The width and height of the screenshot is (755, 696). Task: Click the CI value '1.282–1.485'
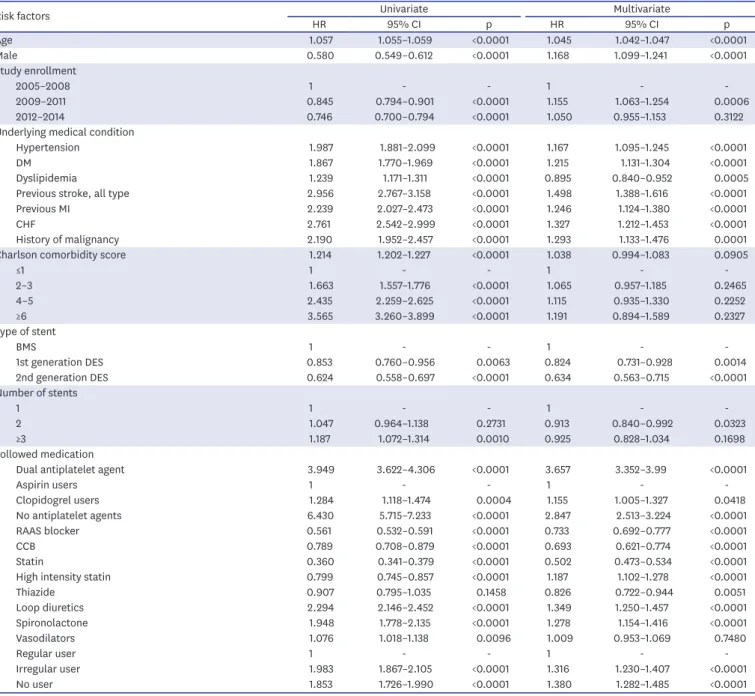(x=641, y=684)
